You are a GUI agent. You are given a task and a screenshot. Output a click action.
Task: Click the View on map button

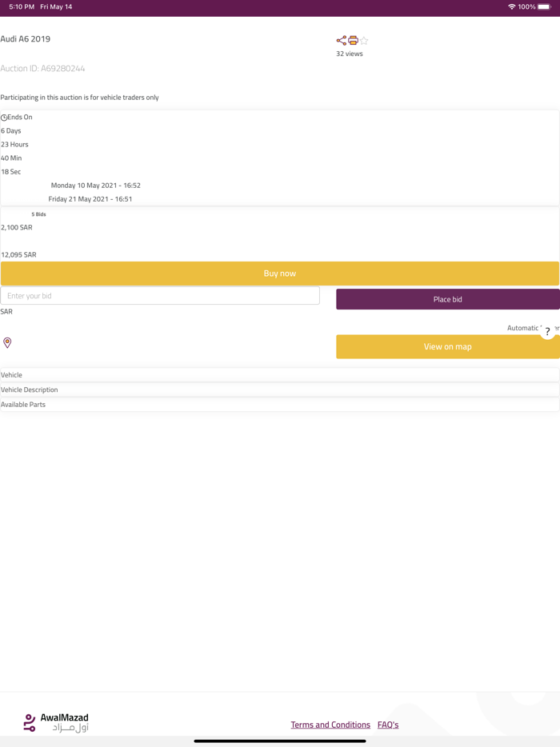tap(447, 346)
